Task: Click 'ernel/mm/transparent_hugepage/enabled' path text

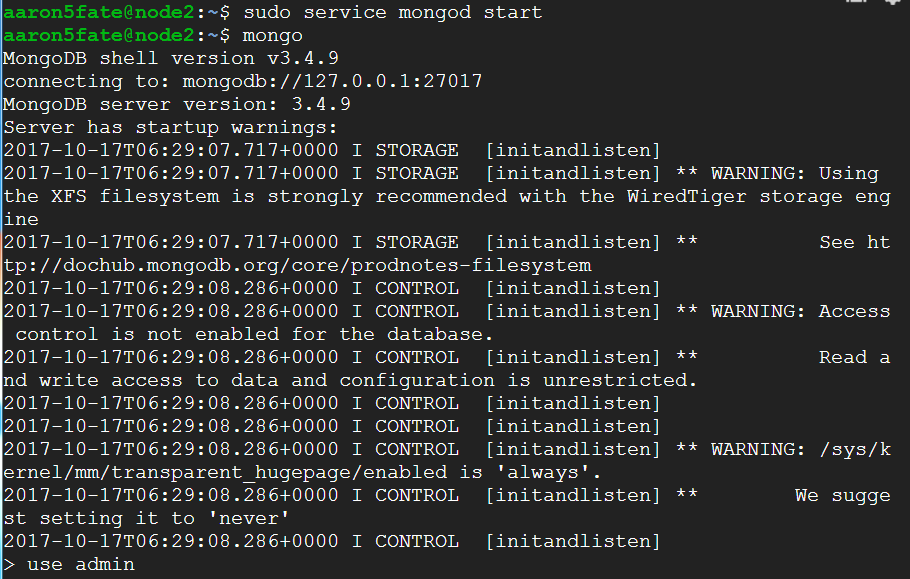Action: tap(225, 472)
